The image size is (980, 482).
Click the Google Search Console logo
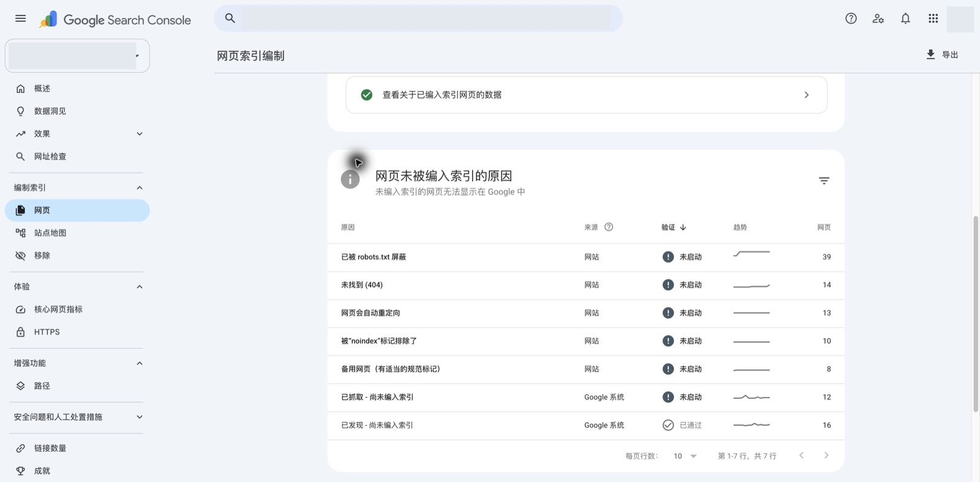pyautogui.click(x=115, y=20)
